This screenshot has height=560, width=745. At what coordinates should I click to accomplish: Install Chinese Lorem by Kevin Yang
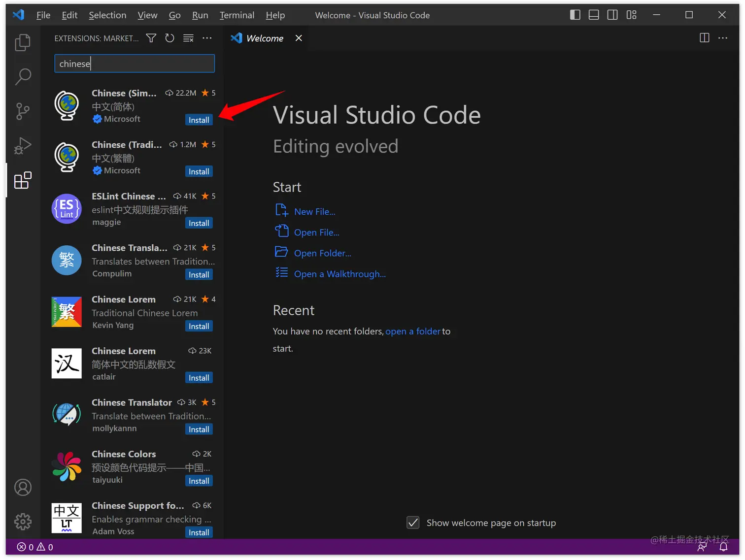tap(199, 326)
